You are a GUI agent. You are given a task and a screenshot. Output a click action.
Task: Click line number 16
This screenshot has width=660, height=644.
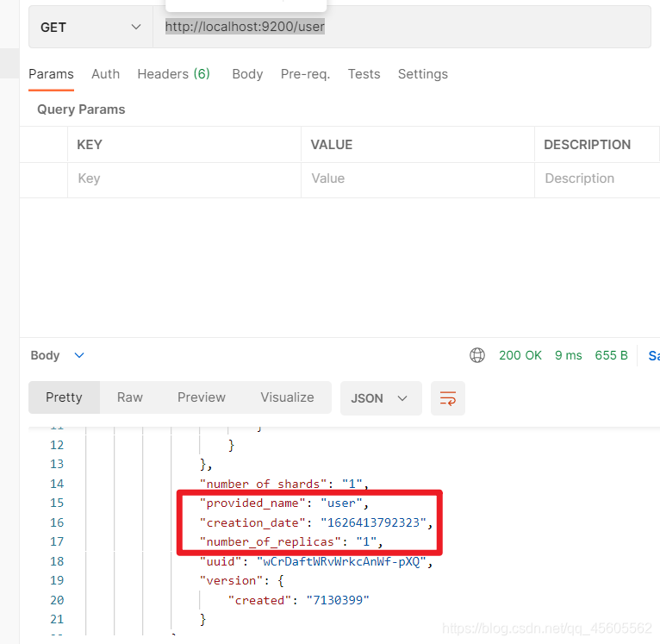[x=57, y=522]
